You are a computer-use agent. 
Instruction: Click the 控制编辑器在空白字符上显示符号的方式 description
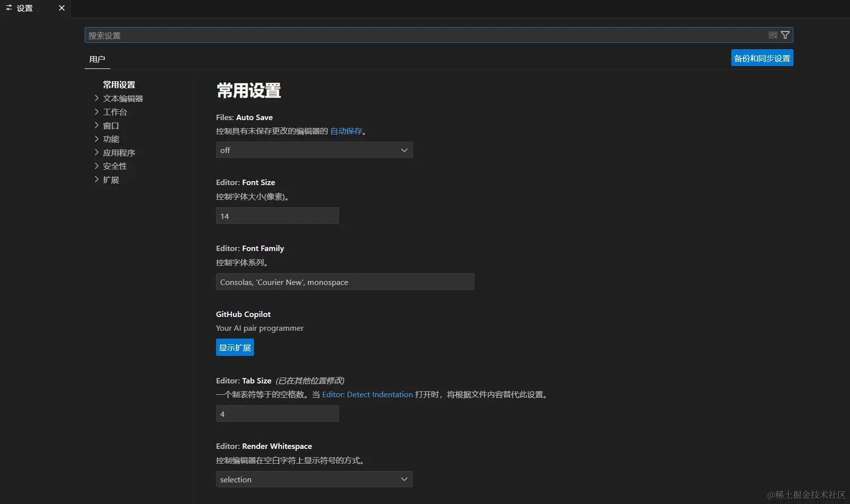(x=290, y=461)
